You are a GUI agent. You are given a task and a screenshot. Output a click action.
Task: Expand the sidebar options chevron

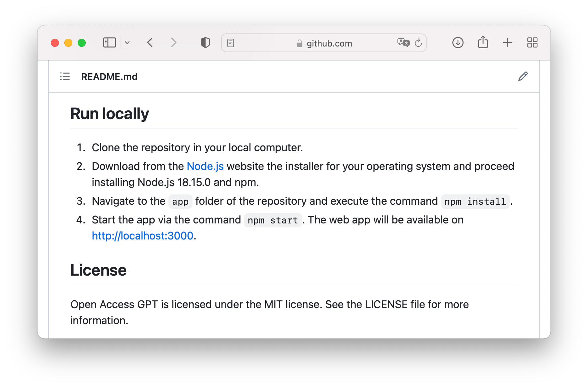click(128, 42)
